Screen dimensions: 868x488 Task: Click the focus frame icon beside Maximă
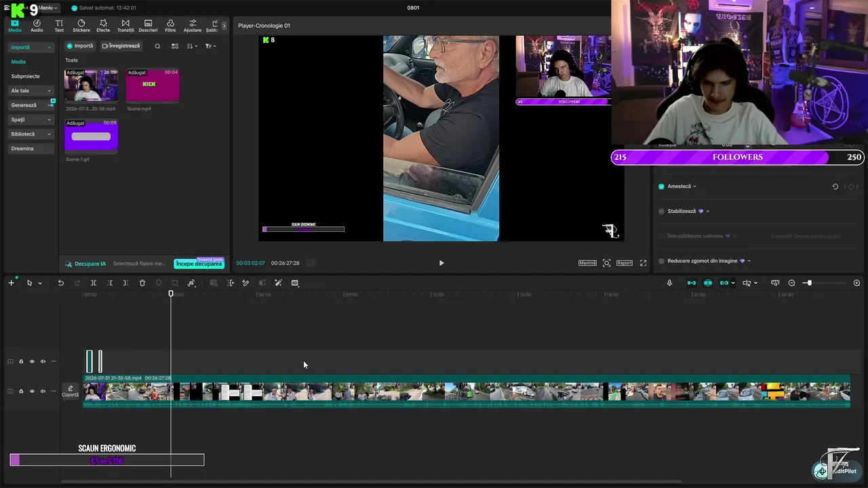coord(606,263)
